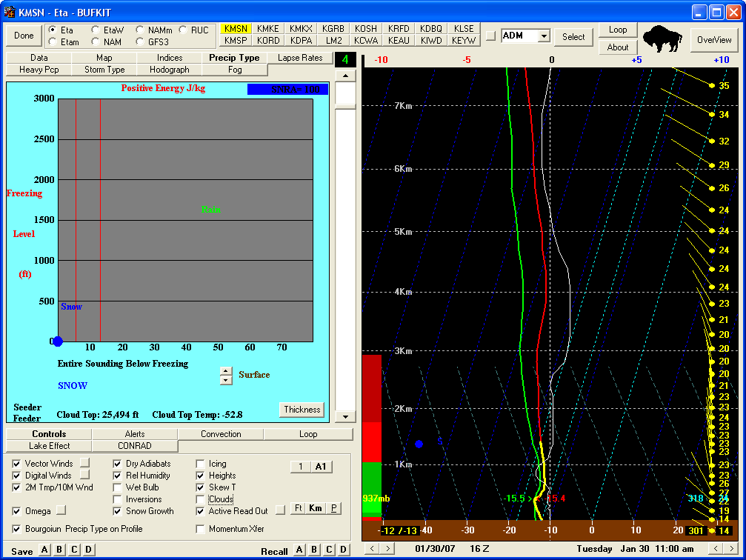Increase Surface level with up stepper

tap(226, 371)
